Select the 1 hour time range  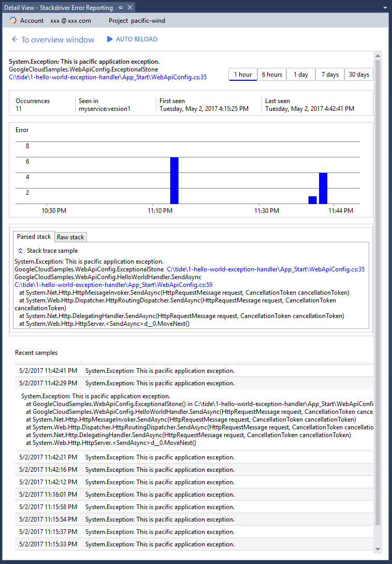coord(243,75)
